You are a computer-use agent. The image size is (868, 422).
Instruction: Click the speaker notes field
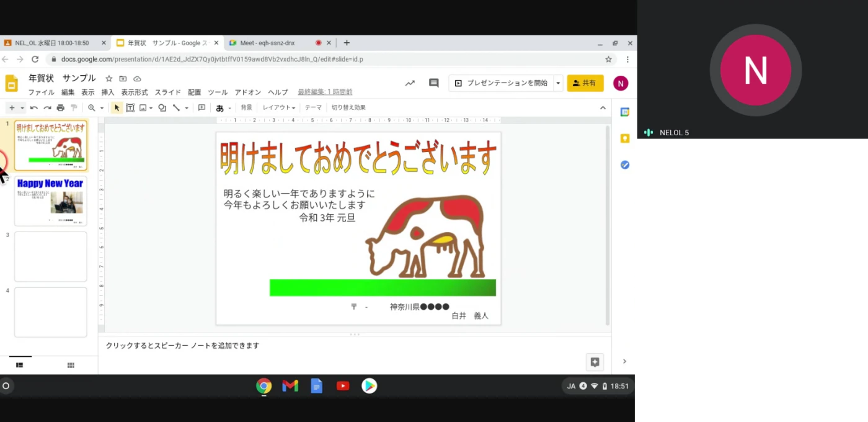coord(355,346)
